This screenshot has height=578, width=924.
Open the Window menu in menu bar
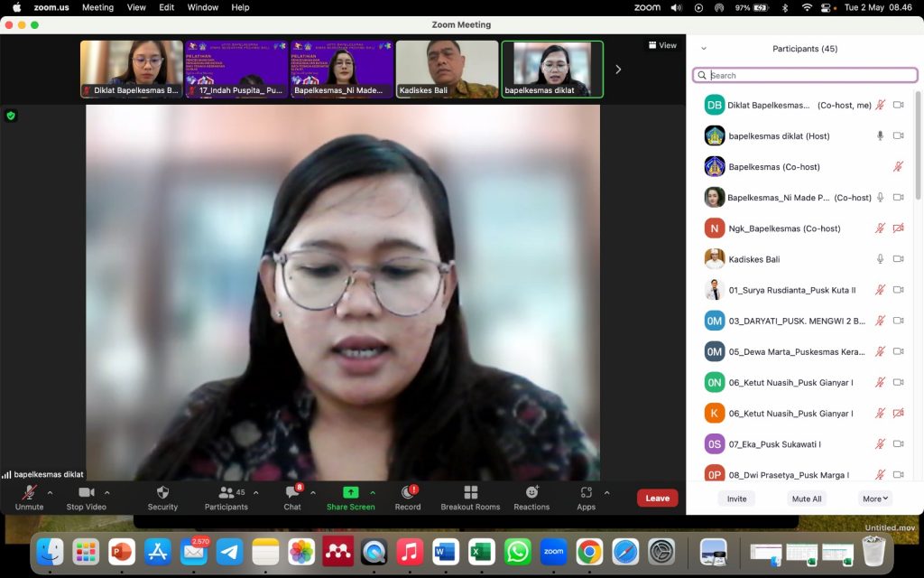point(203,7)
